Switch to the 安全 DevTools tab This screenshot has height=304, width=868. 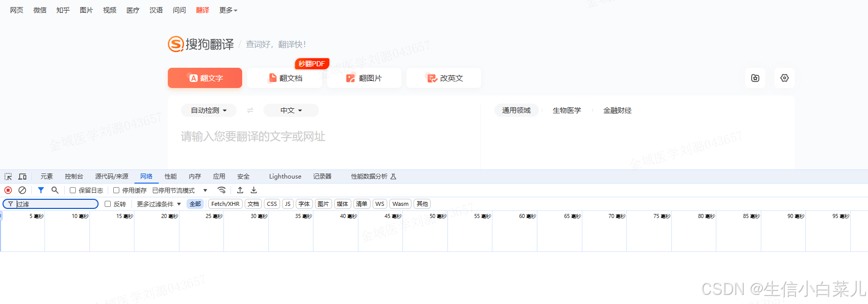(243, 177)
